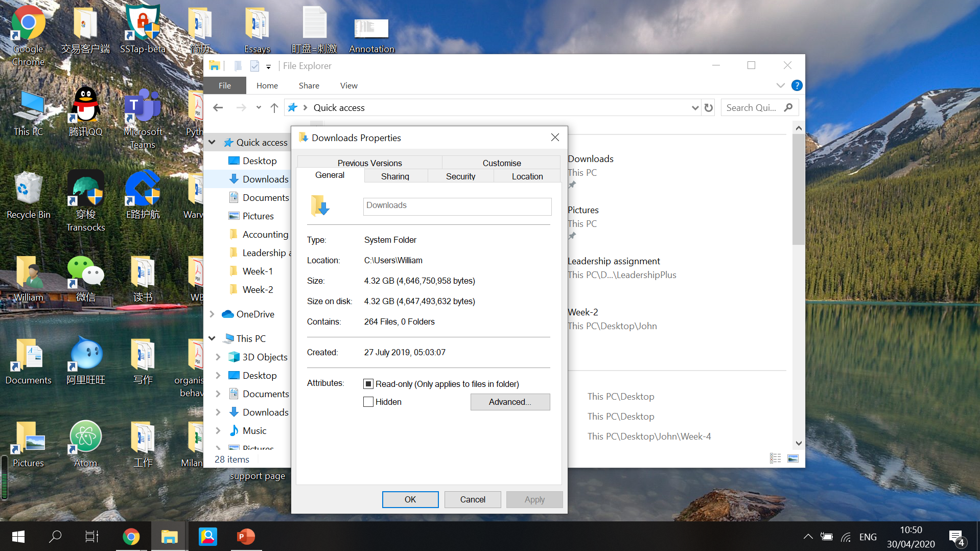Image resolution: width=980 pixels, height=551 pixels.
Task: Open the 腾讯QQ desktop shortcut
Action: click(x=86, y=112)
